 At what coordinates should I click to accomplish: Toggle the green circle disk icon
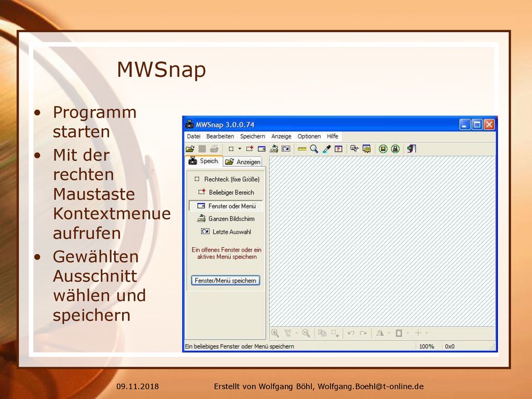click(x=383, y=149)
